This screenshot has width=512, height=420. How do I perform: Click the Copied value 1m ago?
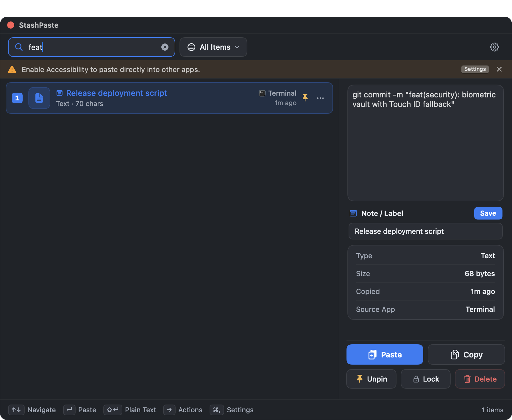point(483,291)
